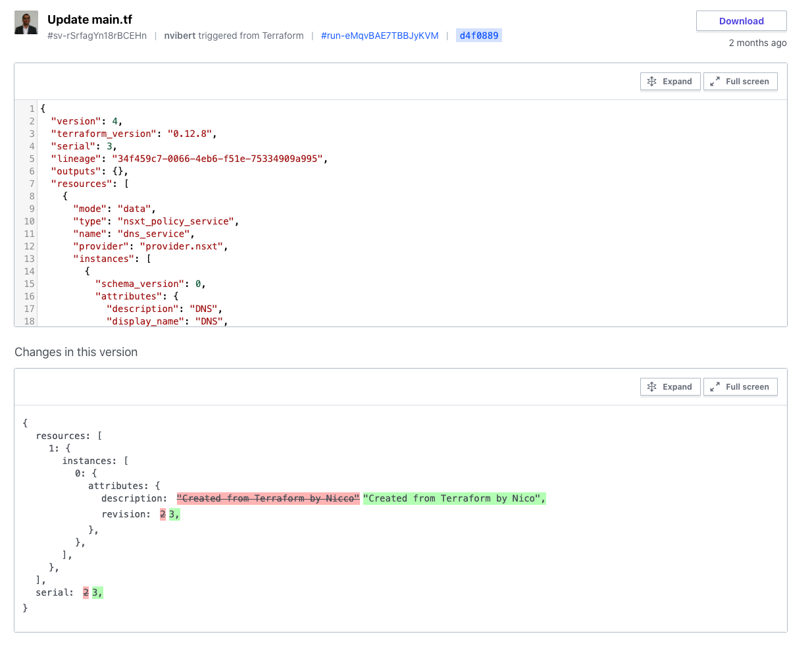The height and width of the screenshot is (649, 812).
Task: Click the user avatar next to Update main.tf
Action: coord(26,23)
